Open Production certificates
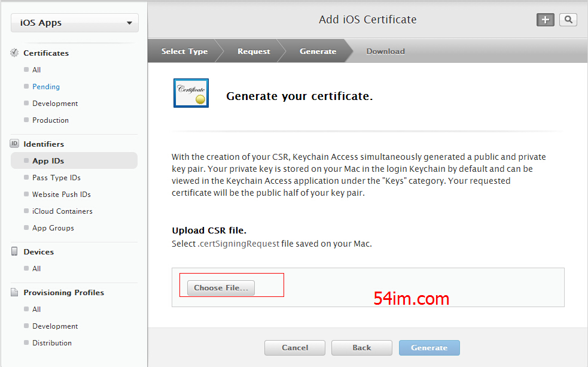This screenshot has height=367, width=588. (x=50, y=120)
